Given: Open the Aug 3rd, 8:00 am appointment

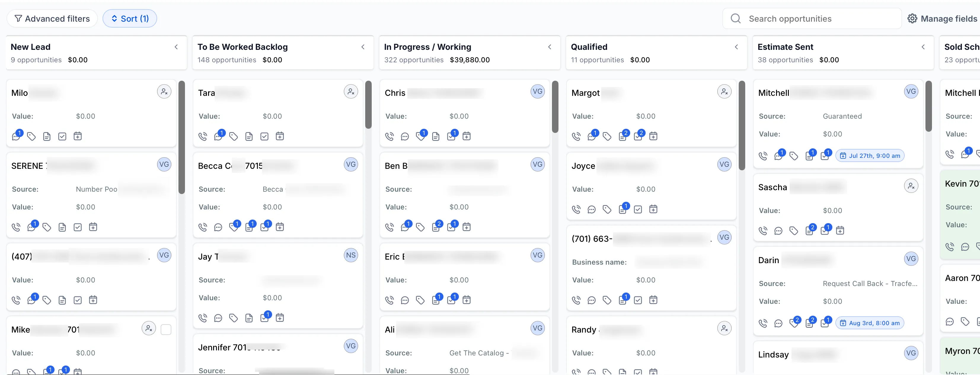Looking at the screenshot, I should (x=870, y=323).
